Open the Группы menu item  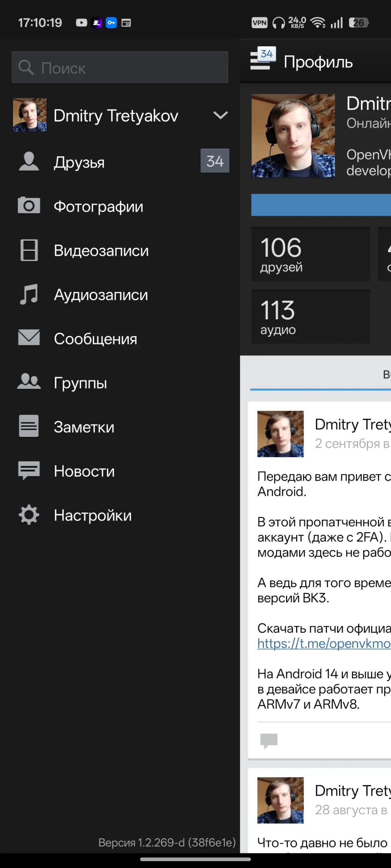tap(120, 383)
